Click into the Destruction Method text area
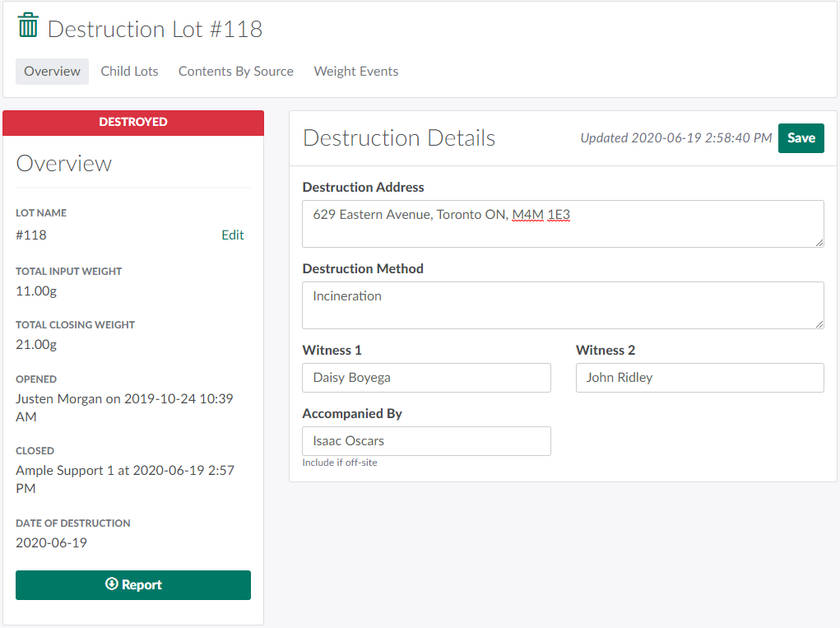Image resolution: width=840 pixels, height=628 pixels. click(x=562, y=305)
